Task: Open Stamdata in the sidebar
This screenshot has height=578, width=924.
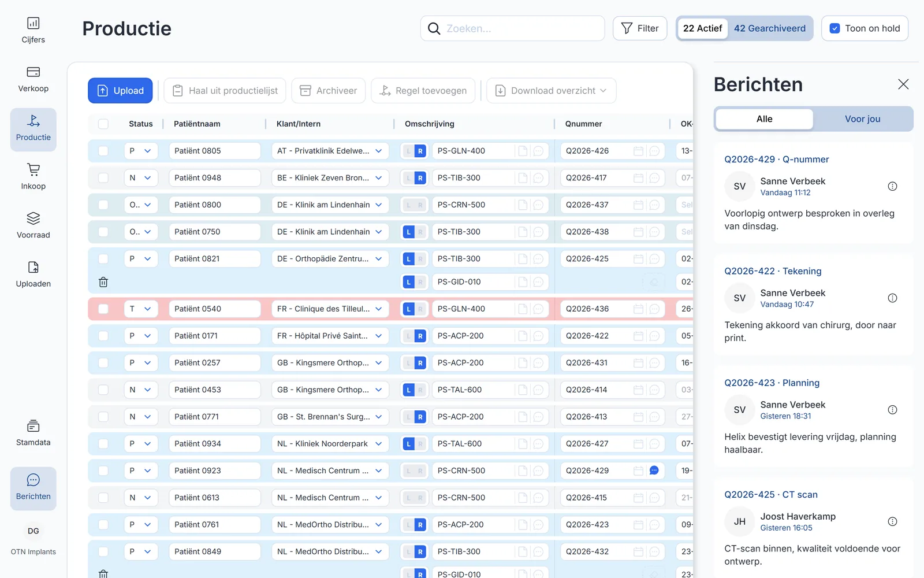Action: point(33,433)
